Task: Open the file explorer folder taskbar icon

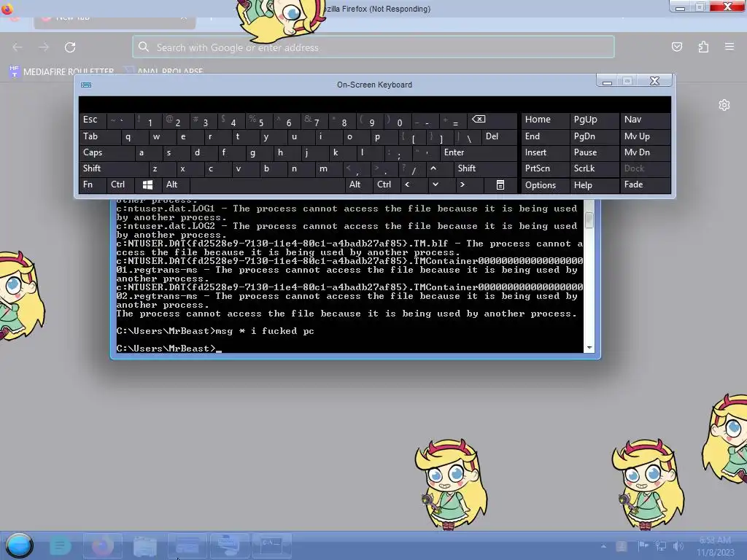Action: (145, 545)
